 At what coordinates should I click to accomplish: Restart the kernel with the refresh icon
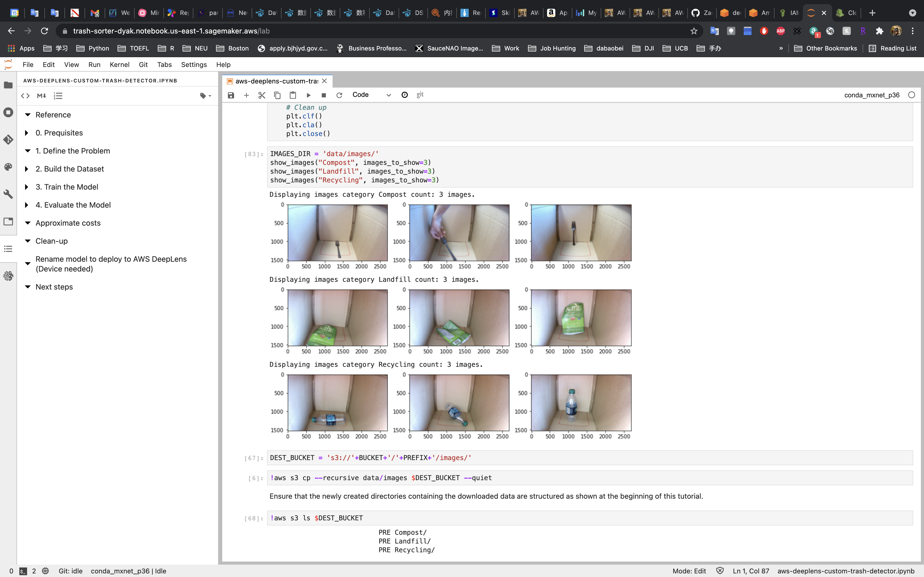(339, 95)
